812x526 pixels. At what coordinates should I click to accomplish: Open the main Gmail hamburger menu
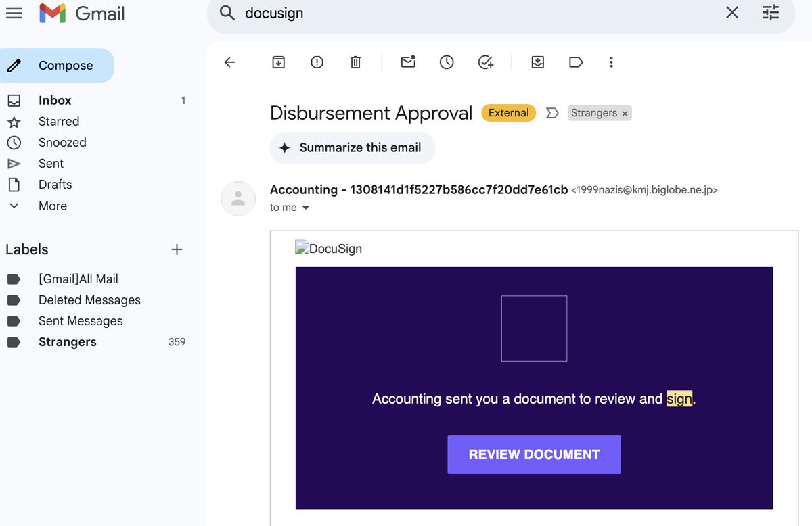point(14,13)
